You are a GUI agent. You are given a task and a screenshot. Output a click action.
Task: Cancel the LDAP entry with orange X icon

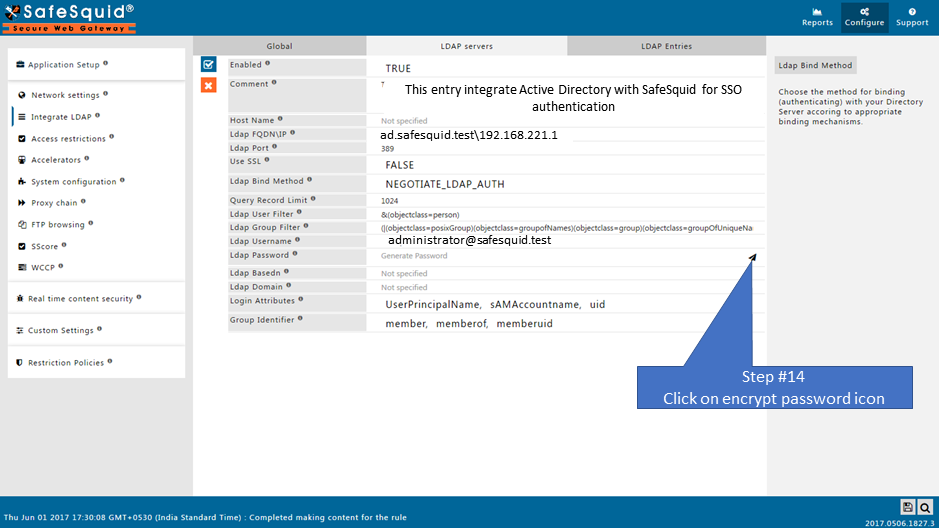coord(208,86)
